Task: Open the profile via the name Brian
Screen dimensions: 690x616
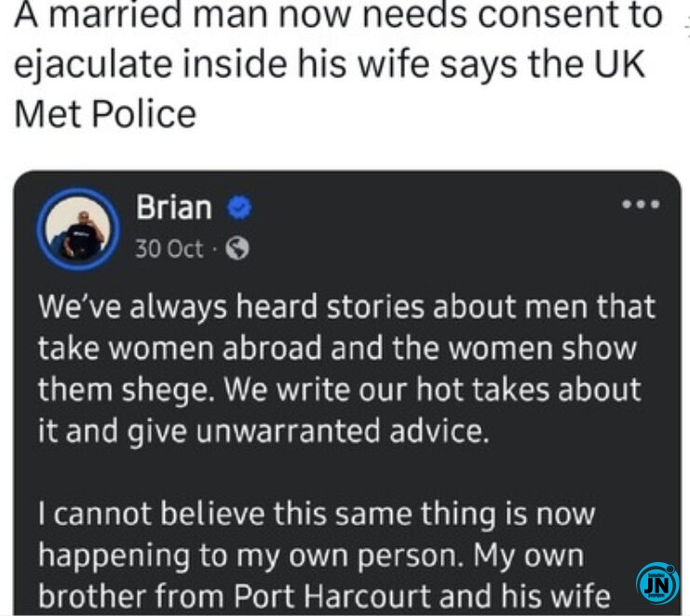Action: coord(174,208)
